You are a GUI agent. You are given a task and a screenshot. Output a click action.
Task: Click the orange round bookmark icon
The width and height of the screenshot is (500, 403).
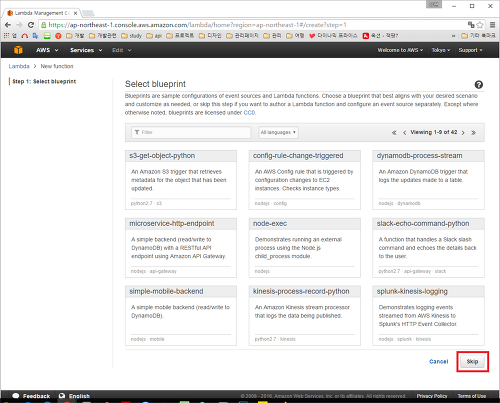click(58, 36)
